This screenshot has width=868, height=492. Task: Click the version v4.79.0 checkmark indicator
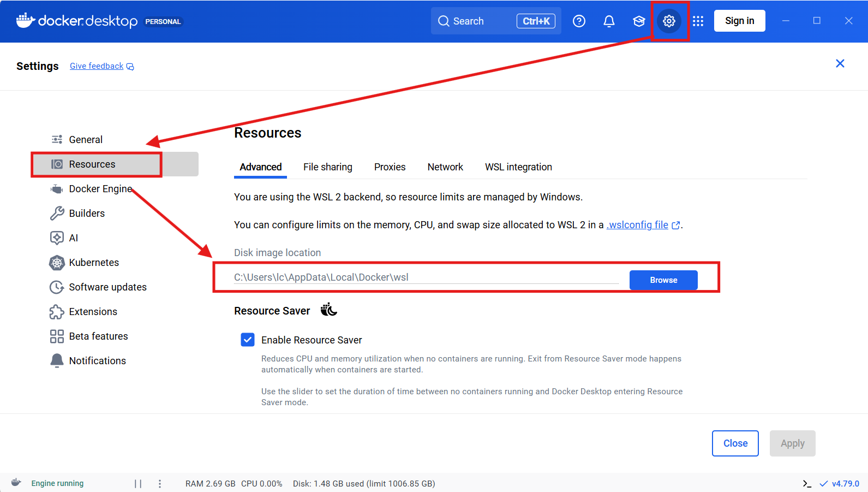point(839,483)
